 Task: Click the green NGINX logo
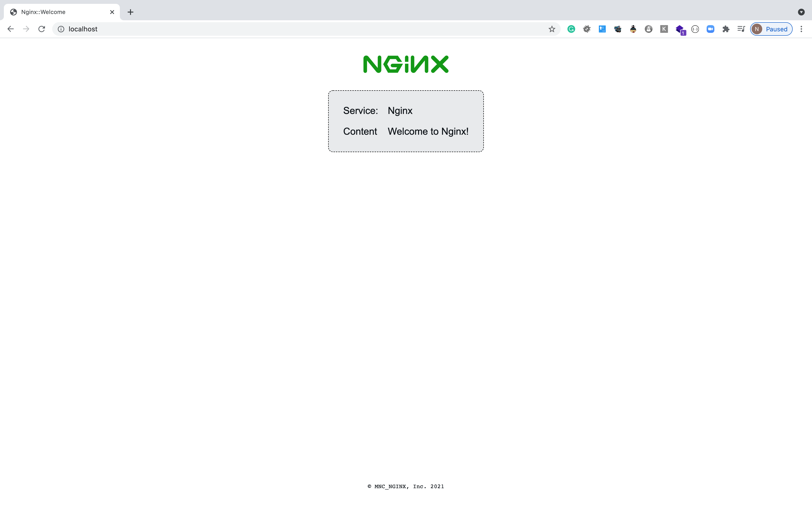(406, 64)
